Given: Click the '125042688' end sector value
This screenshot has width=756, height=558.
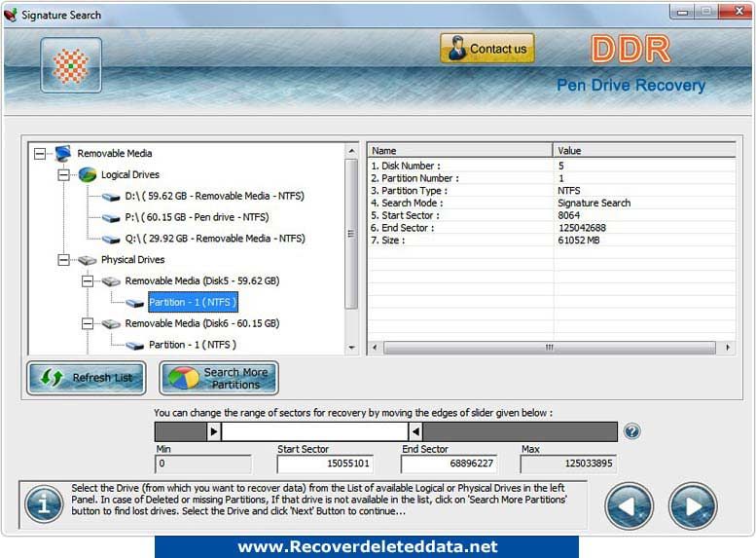Looking at the screenshot, I should coord(582,228).
